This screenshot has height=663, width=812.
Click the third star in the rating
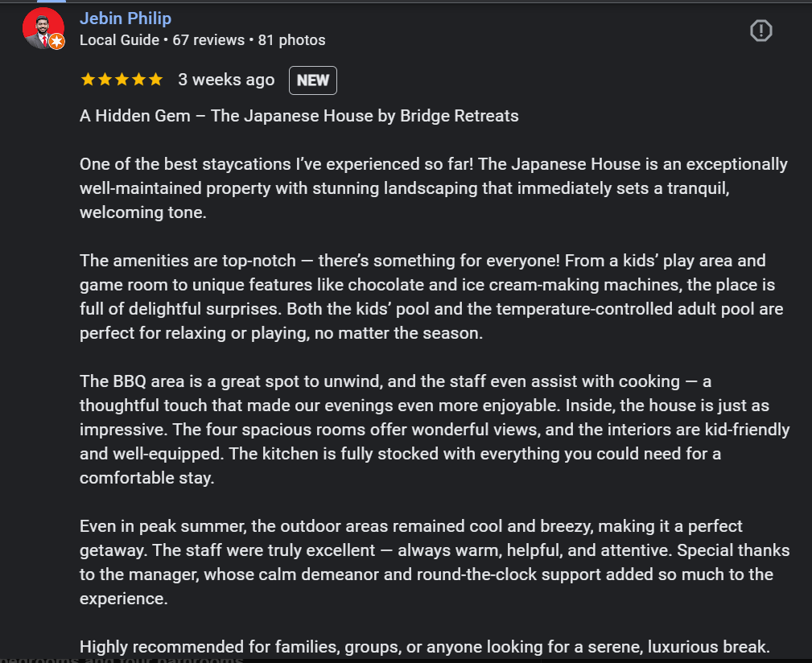(x=122, y=80)
